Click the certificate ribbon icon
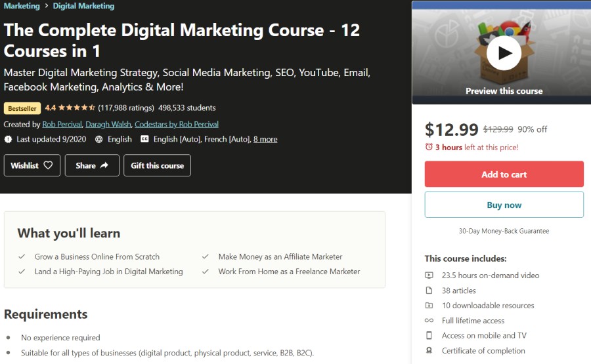The image size is (591, 364). click(429, 350)
